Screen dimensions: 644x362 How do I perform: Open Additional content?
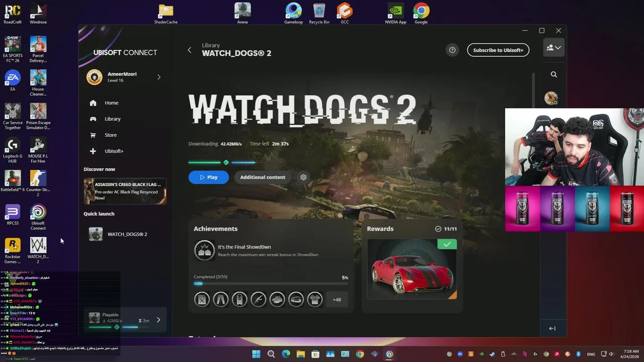(x=263, y=177)
